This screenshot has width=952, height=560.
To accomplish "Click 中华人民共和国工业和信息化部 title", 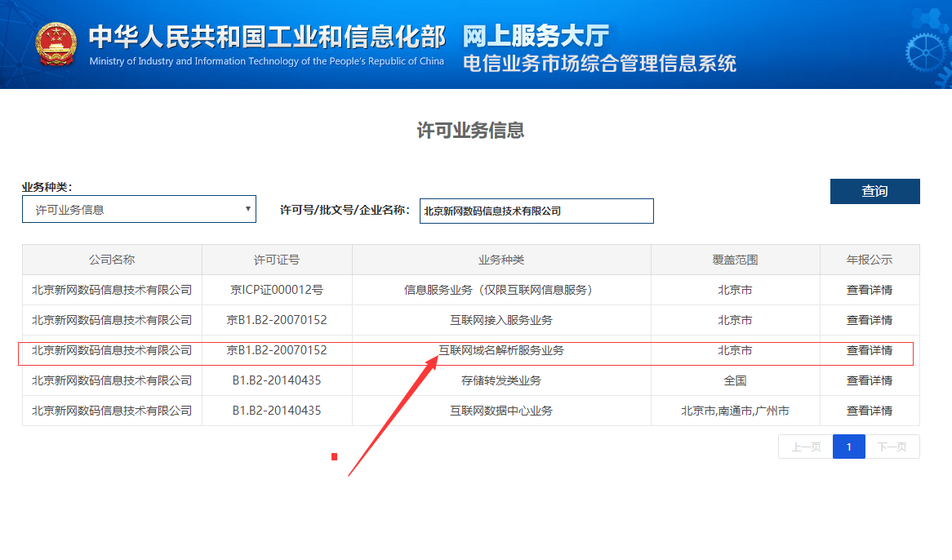I will point(267,37).
